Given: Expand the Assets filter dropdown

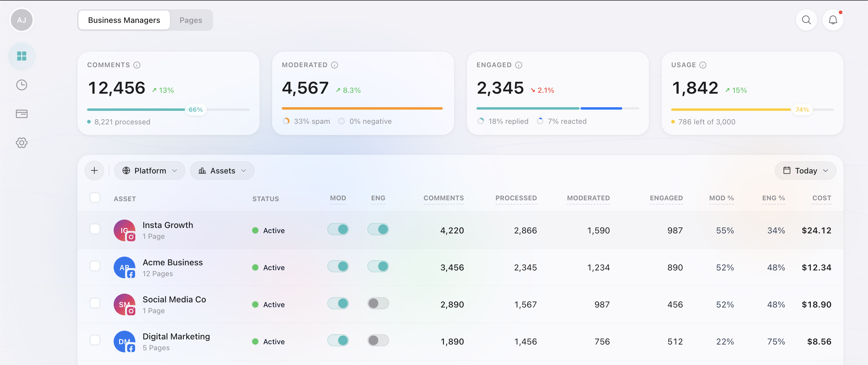Looking at the screenshot, I should tap(222, 170).
